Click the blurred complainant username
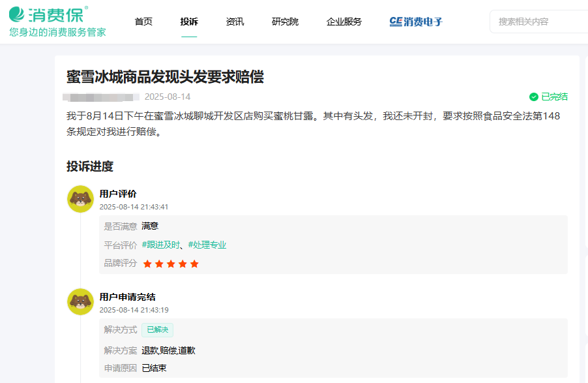This screenshot has height=383, width=588. tap(100, 97)
